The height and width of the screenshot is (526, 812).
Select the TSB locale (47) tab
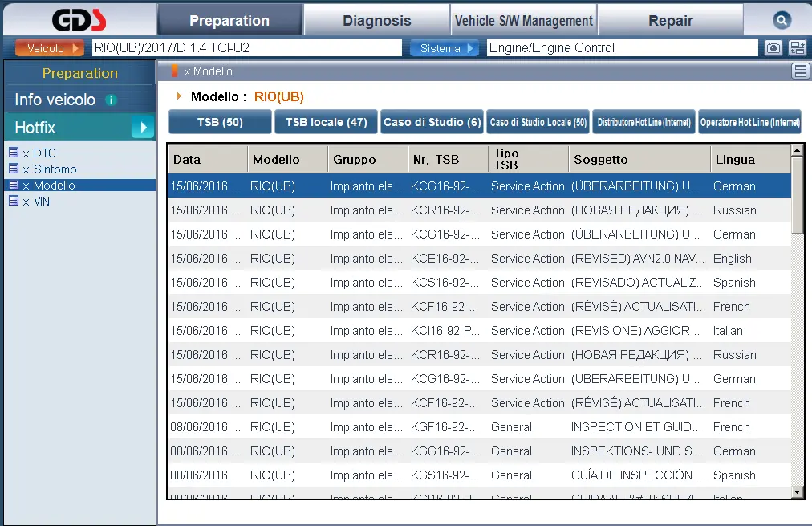[327, 122]
